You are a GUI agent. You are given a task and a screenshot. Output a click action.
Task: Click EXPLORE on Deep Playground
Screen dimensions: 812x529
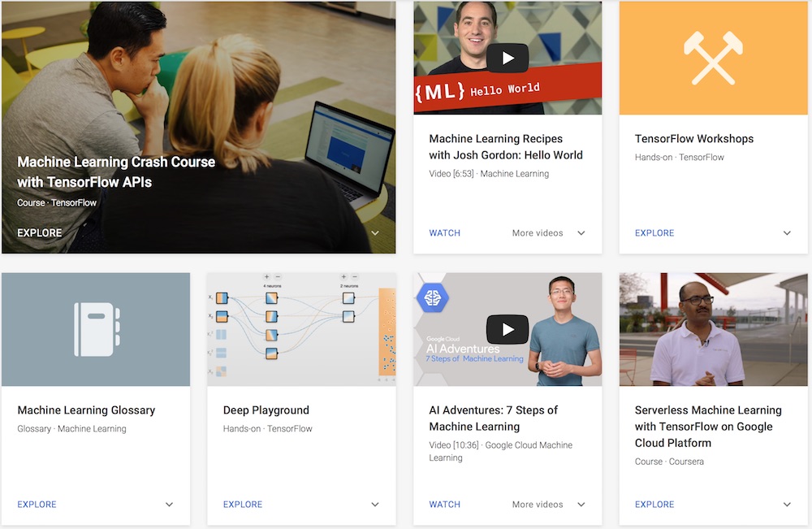(x=242, y=504)
